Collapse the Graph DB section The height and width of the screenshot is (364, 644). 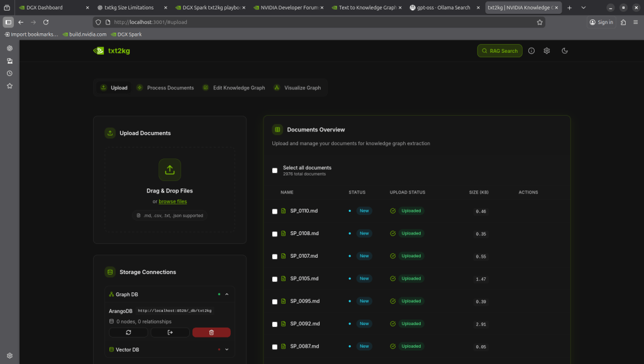click(x=226, y=294)
